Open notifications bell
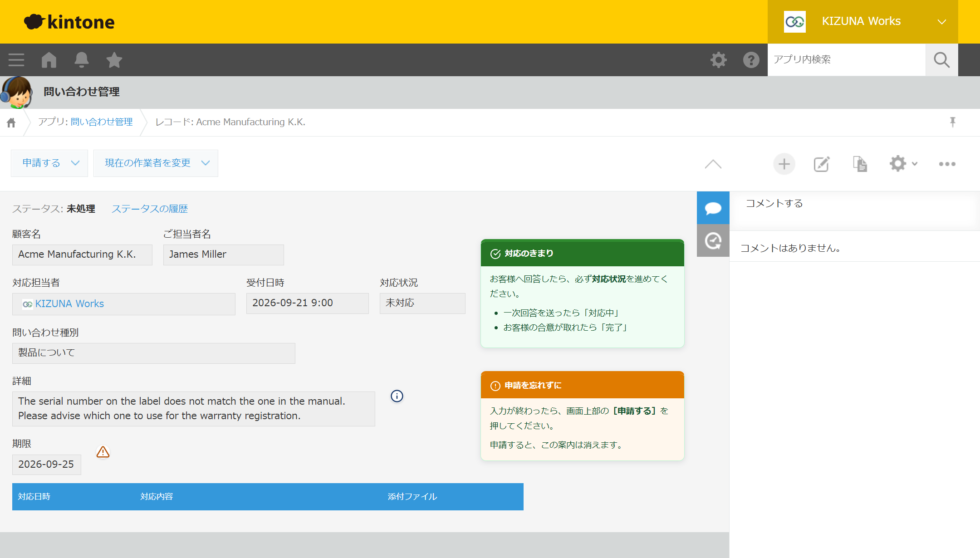980x558 pixels. click(x=82, y=60)
